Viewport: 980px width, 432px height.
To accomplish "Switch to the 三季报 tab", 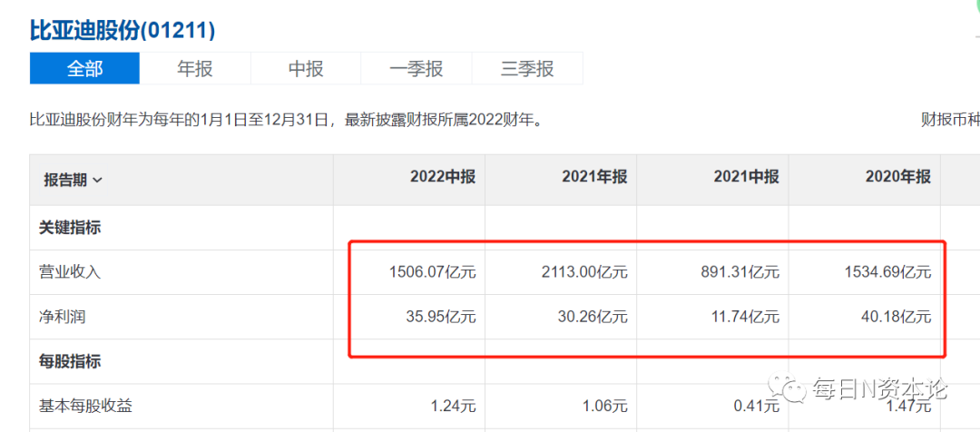I will pos(527,69).
